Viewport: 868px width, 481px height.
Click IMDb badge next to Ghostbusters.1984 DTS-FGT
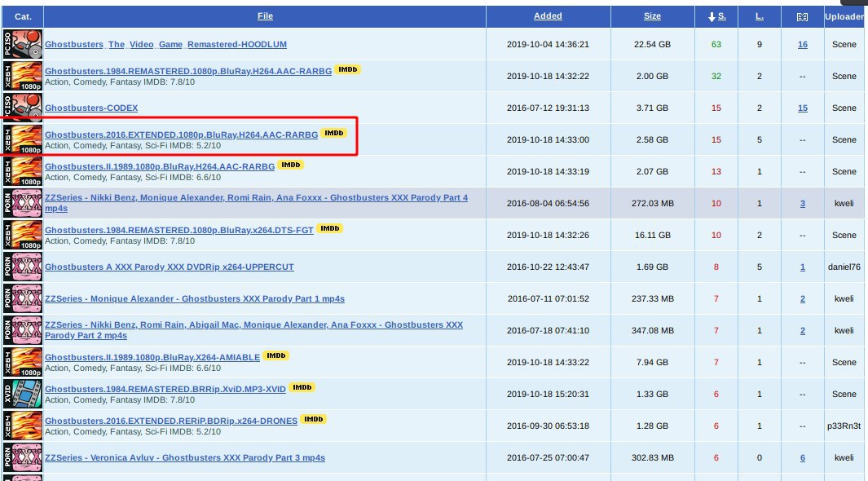(329, 228)
